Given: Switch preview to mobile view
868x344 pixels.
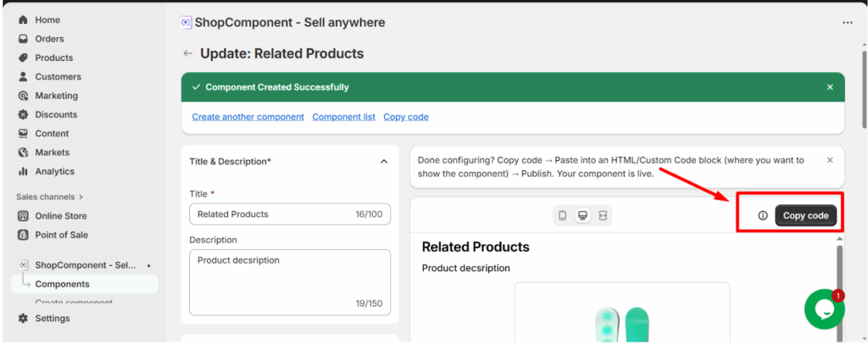Looking at the screenshot, I should click(x=562, y=216).
